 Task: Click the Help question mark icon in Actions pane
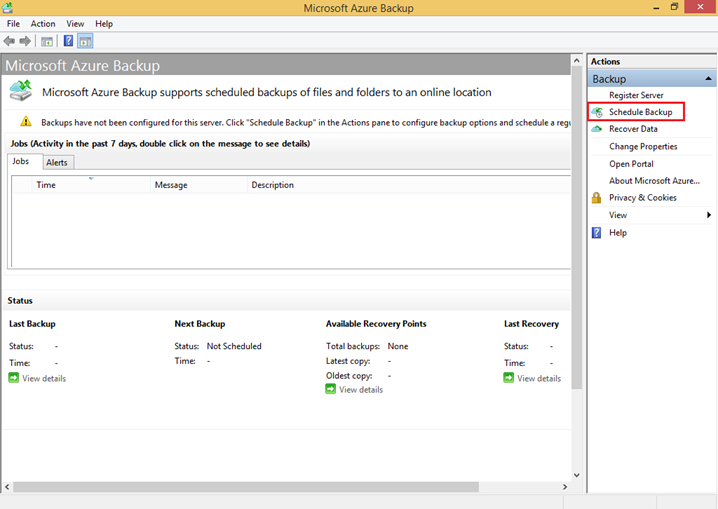[x=596, y=233]
